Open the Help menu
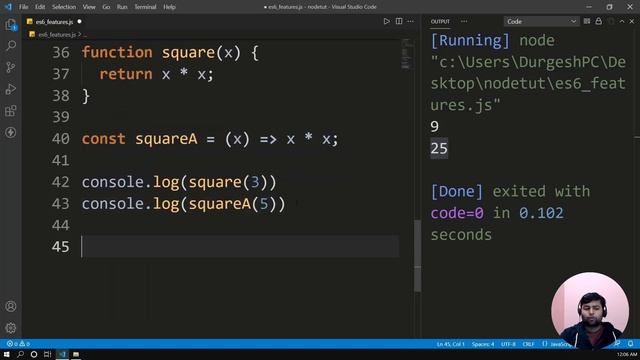The width and height of the screenshot is (640, 360). point(169,7)
